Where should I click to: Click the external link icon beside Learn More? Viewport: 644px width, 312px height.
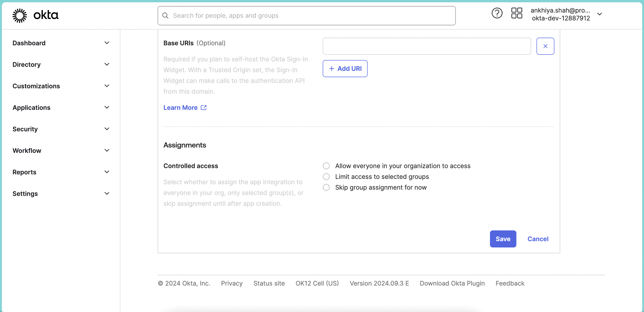(203, 107)
